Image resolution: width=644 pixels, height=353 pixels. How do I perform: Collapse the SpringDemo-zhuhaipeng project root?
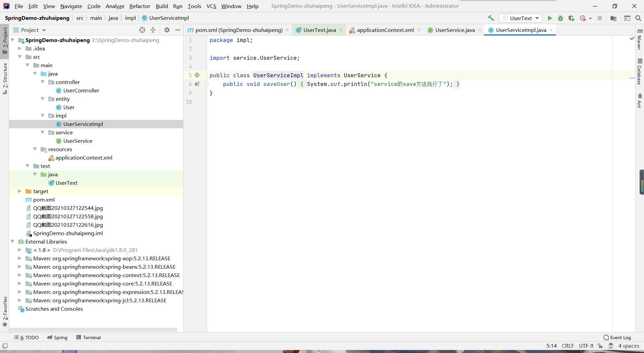[13, 40]
